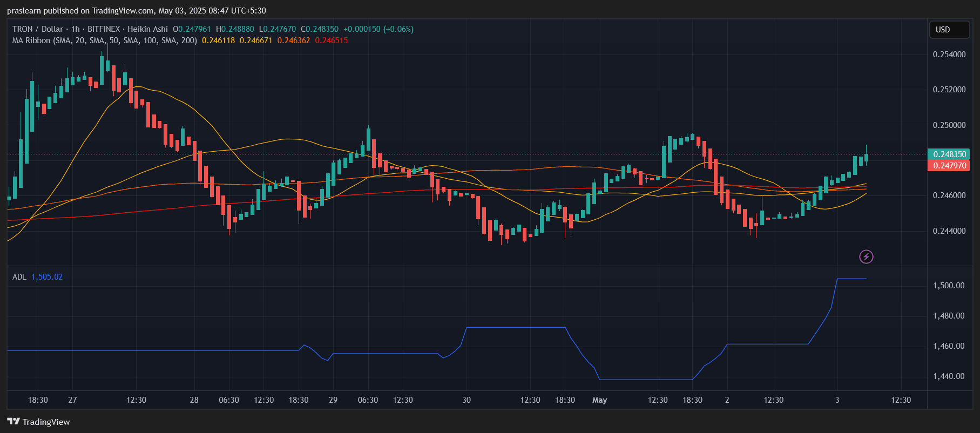
Task: Click the red SMA 200 value 0.246515
Action: (x=331, y=40)
